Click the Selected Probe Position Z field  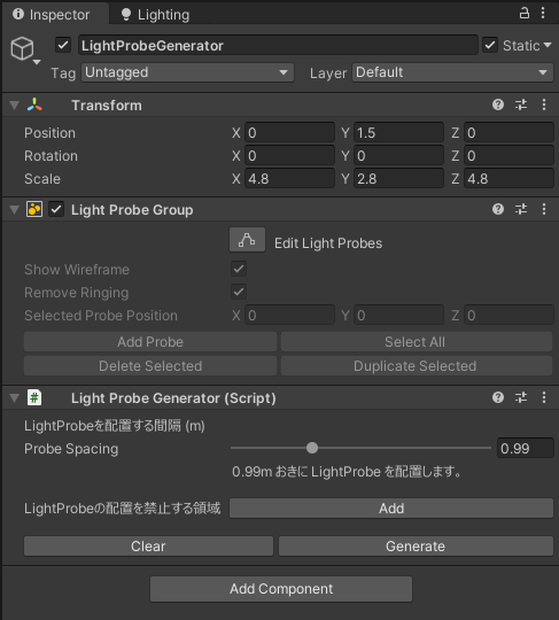(x=508, y=315)
